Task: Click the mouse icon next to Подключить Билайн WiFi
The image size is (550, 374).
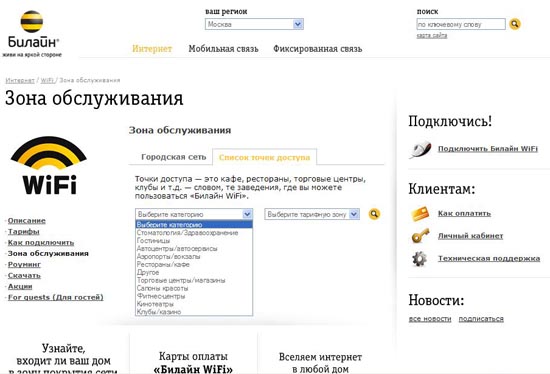Action: [x=420, y=149]
